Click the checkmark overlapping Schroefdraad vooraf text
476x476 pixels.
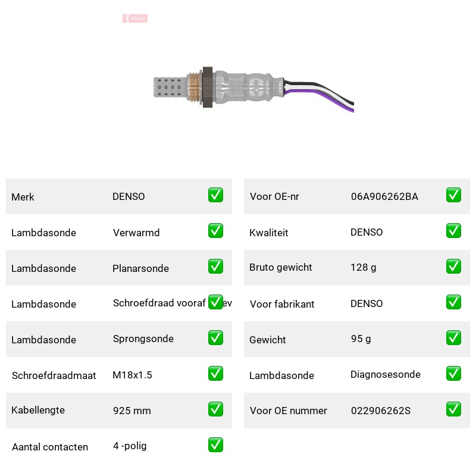click(215, 302)
